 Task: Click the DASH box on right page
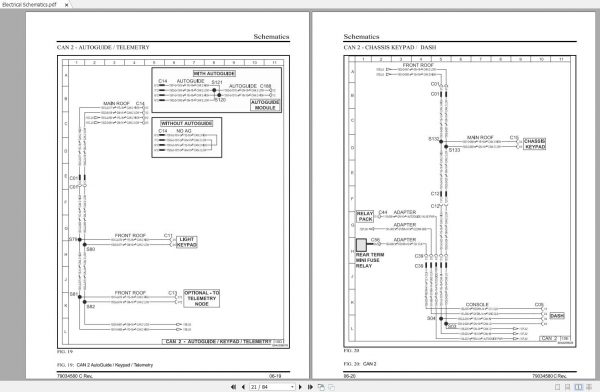pyautogui.click(x=557, y=316)
